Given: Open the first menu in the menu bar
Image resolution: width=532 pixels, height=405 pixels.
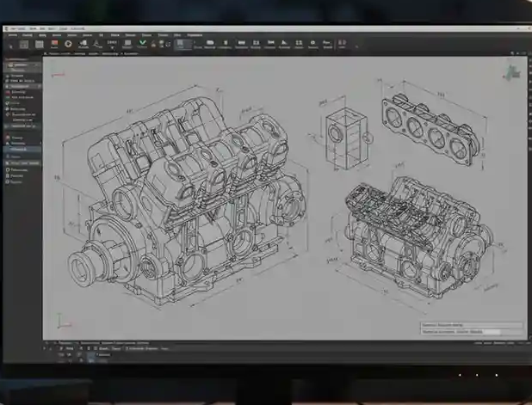Looking at the screenshot, I should click(x=12, y=34).
